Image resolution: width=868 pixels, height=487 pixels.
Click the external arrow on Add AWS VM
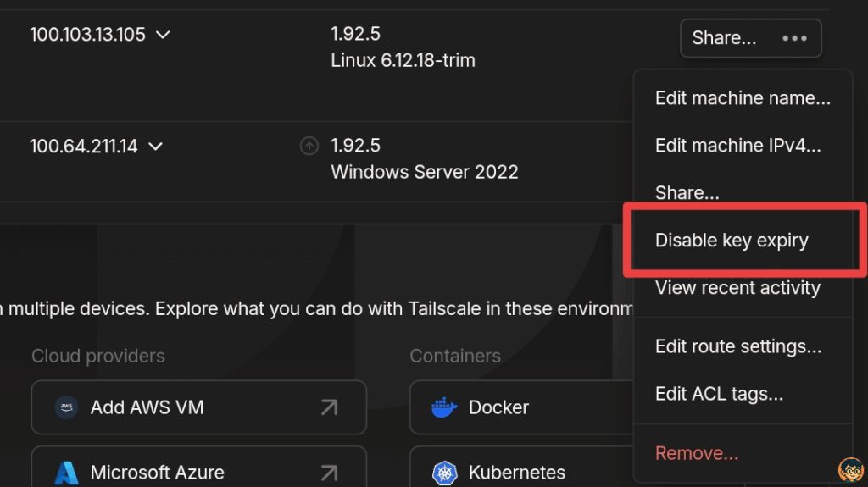pos(329,407)
